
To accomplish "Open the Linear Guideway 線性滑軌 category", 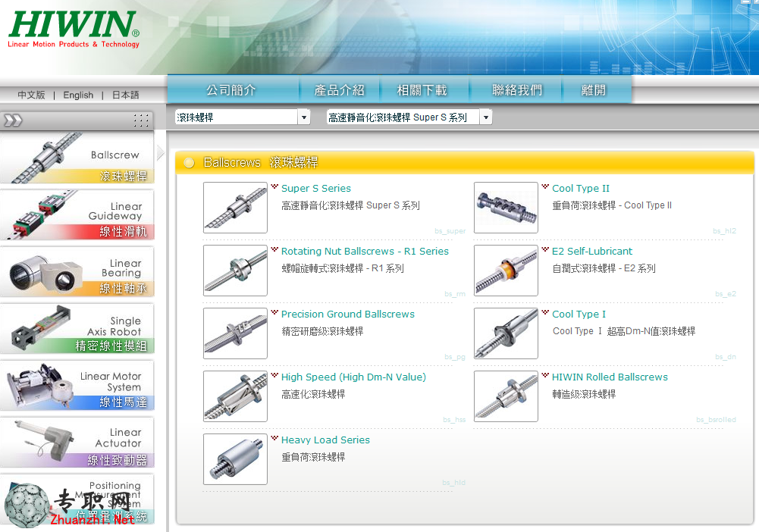I will (77, 215).
